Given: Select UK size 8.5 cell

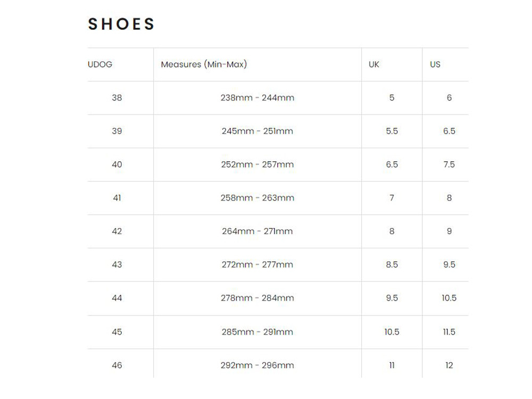Looking at the screenshot, I should 392,264.
